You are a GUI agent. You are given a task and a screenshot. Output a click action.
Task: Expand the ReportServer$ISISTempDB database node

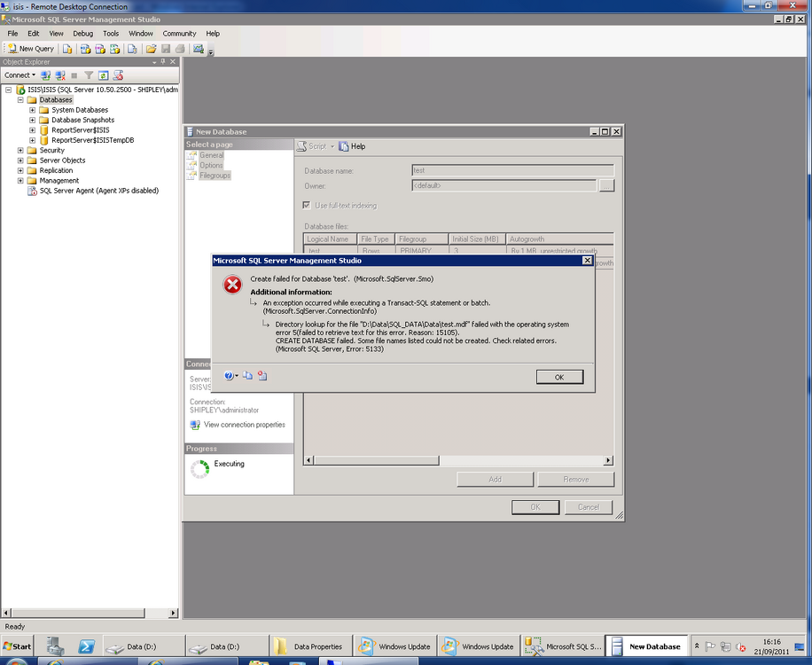32,140
